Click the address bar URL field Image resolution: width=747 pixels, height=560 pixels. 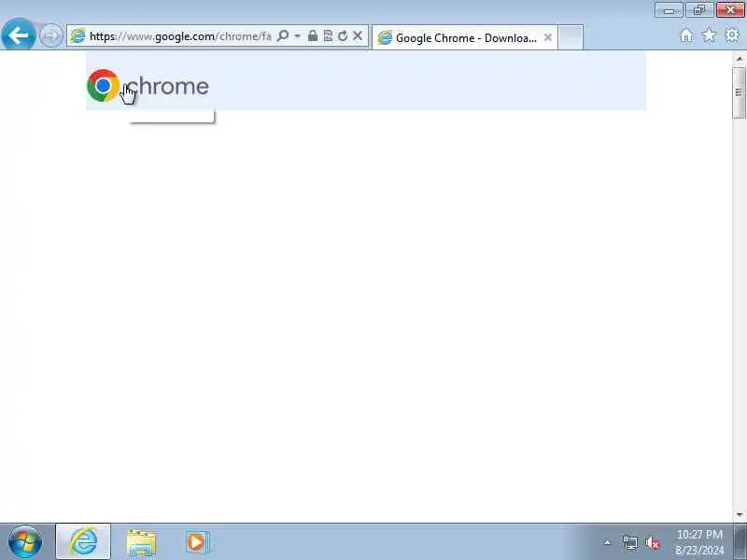pos(180,36)
